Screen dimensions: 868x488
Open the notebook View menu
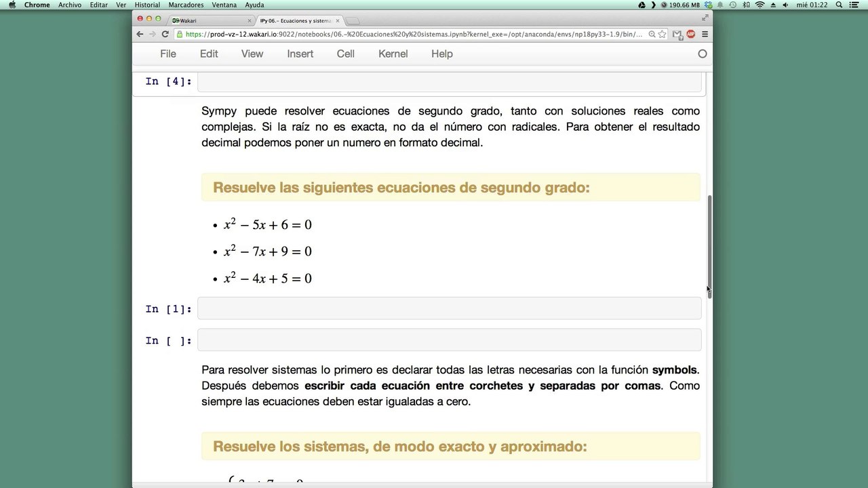[x=252, y=54]
